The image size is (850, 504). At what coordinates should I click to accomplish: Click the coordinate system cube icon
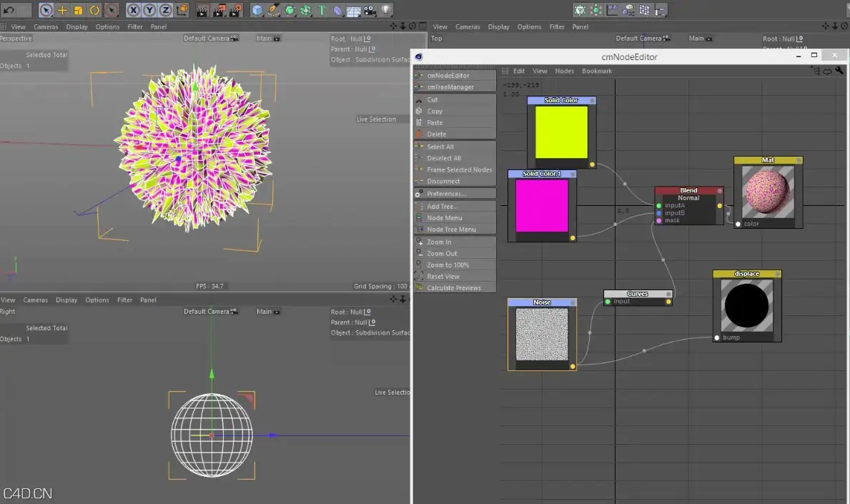point(182,10)
